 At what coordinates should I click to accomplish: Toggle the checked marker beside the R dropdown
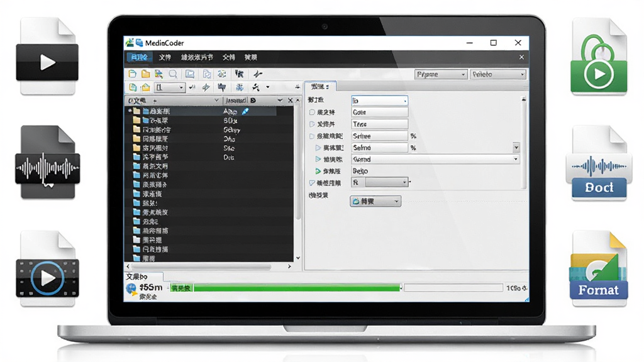(312, 183)
